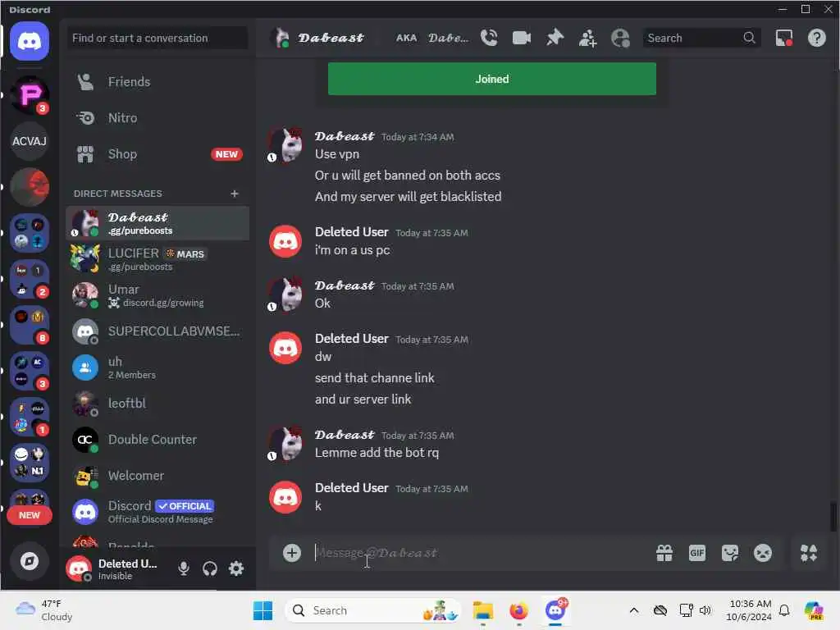
Task: Click the taskbar Search box
Action: (373, 610)
